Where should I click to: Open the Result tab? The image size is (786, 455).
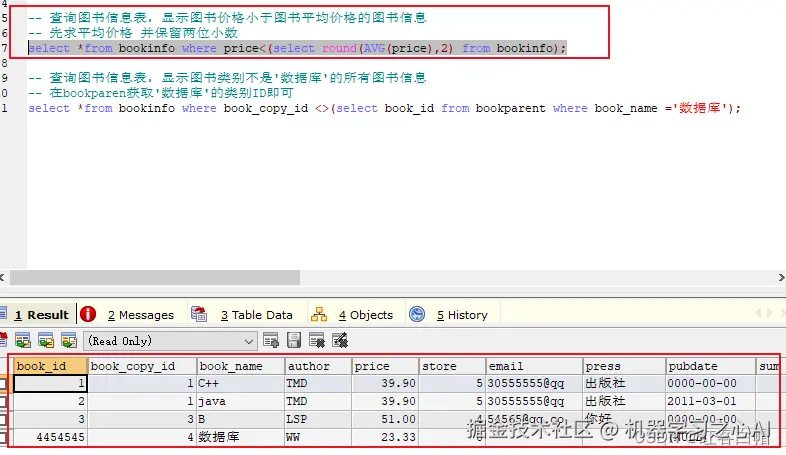click(41, 315)
